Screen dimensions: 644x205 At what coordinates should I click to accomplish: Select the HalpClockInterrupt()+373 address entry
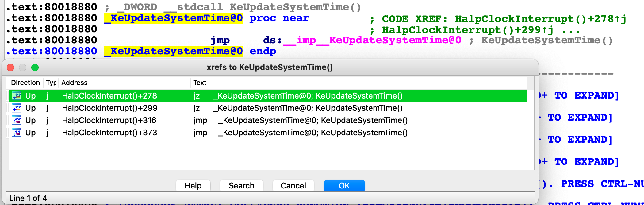(109, 133)
